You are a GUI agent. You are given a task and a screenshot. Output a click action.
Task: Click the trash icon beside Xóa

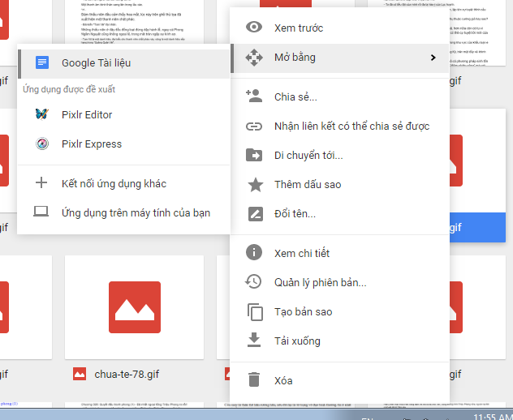coord(255,380)
